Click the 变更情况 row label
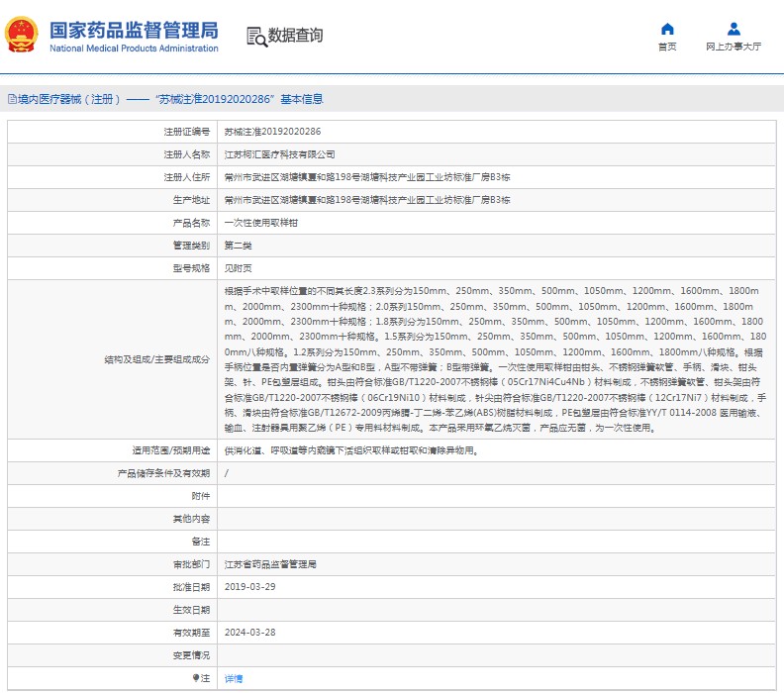784x693 pixels. click(x=191, y=655)
